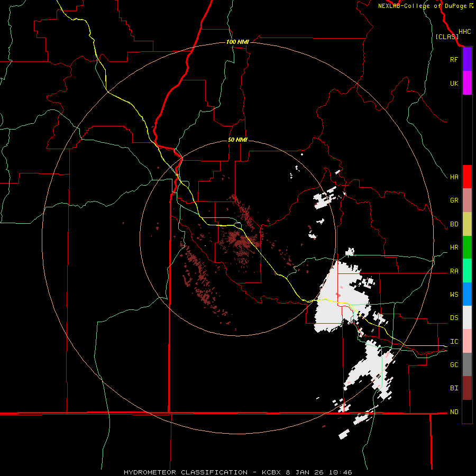The width and height of the screenshot is (476, 476).
Task: Click the HYDROMETEOR CLASSIFICATION title text
Action: [x=186, y=472]
